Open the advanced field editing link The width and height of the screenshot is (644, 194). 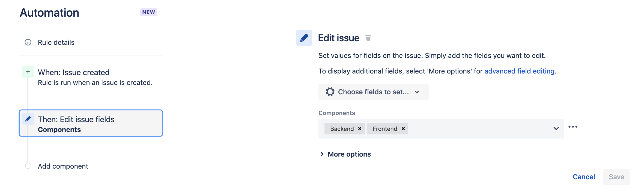click(x=520, y=71)
